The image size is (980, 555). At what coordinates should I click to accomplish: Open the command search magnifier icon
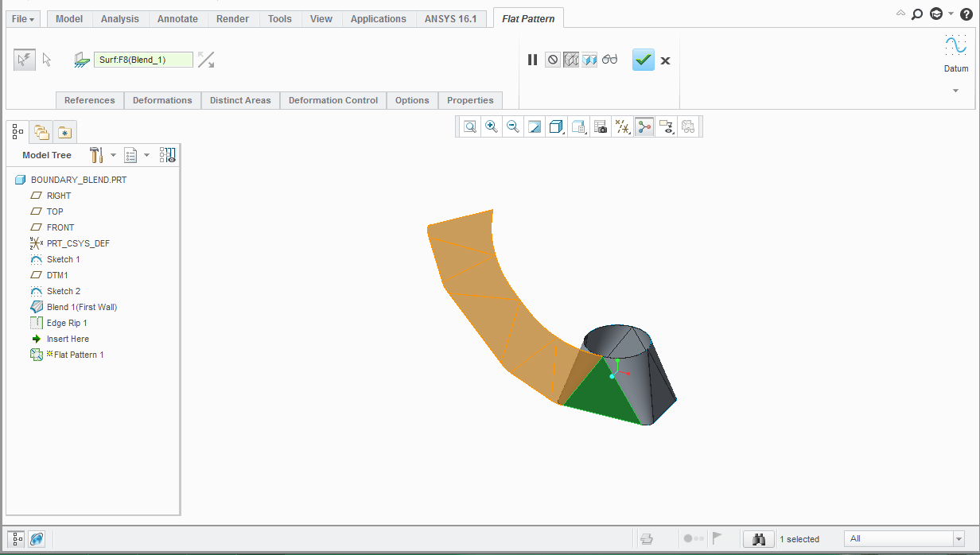click(x=917, y=14)
